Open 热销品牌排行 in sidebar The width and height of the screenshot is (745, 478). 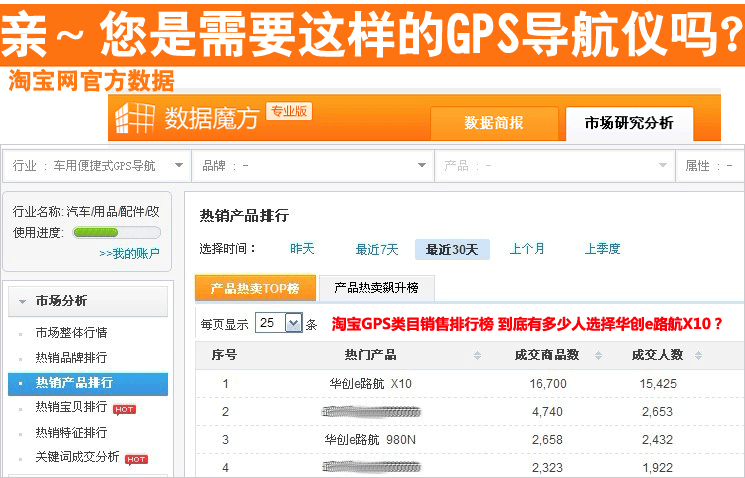point(71,357)
